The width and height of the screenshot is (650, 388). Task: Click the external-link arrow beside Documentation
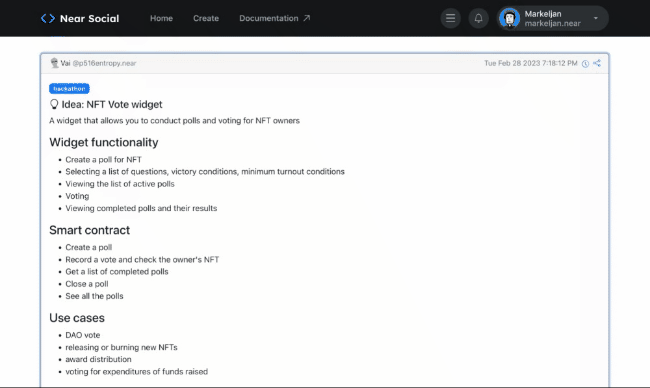(306, 18)
